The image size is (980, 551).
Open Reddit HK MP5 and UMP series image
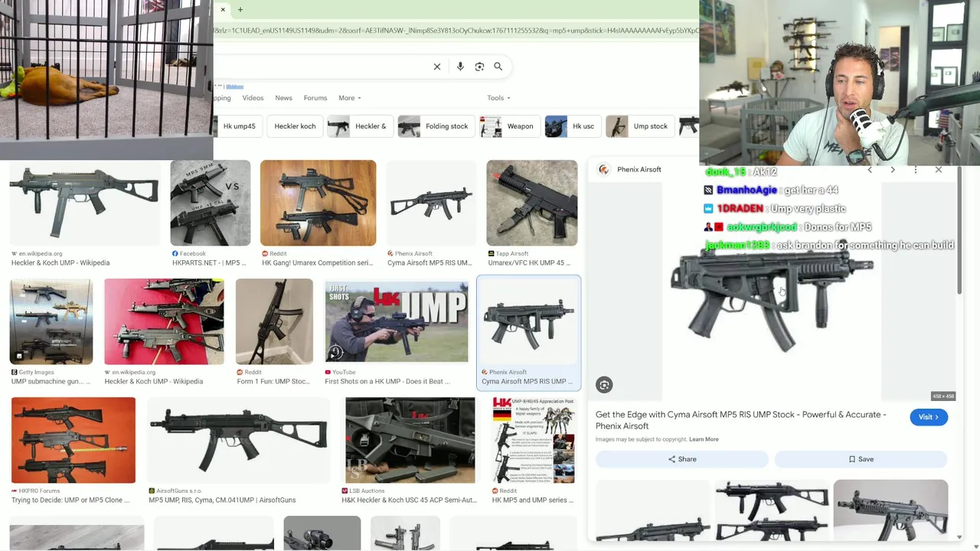point(533,440)
